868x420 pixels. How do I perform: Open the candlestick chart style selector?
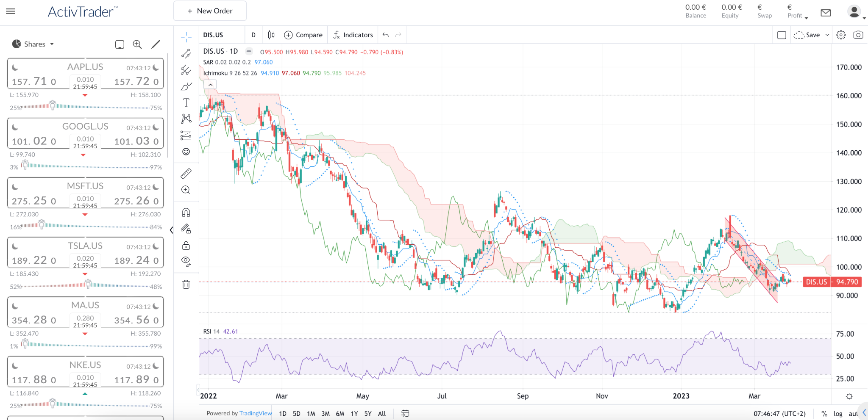point(271,35)
